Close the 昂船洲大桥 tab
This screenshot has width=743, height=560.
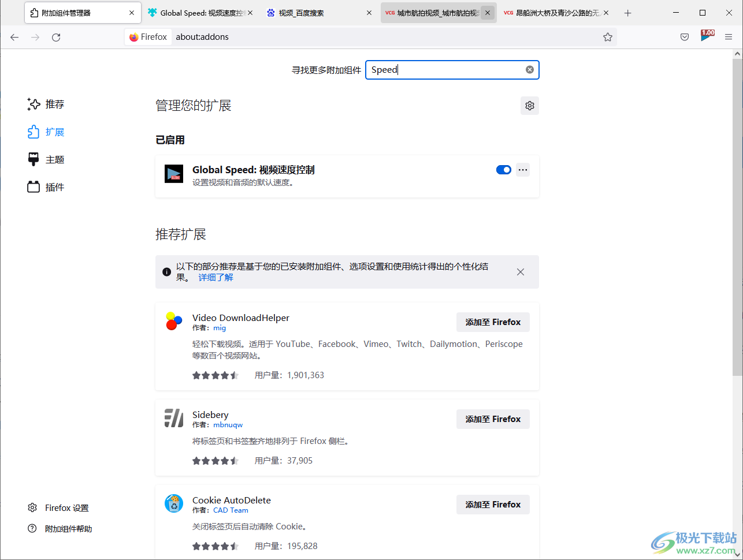point(606,13)
